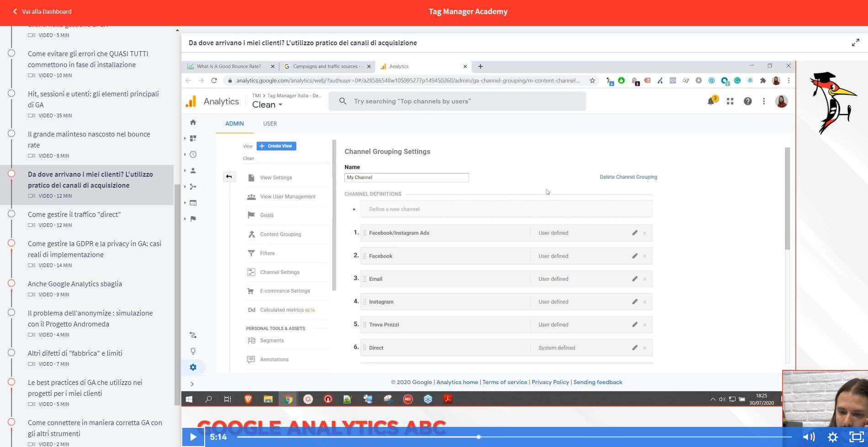Open Customization dashboard icon in Analytics sidebar

[193, 138]
